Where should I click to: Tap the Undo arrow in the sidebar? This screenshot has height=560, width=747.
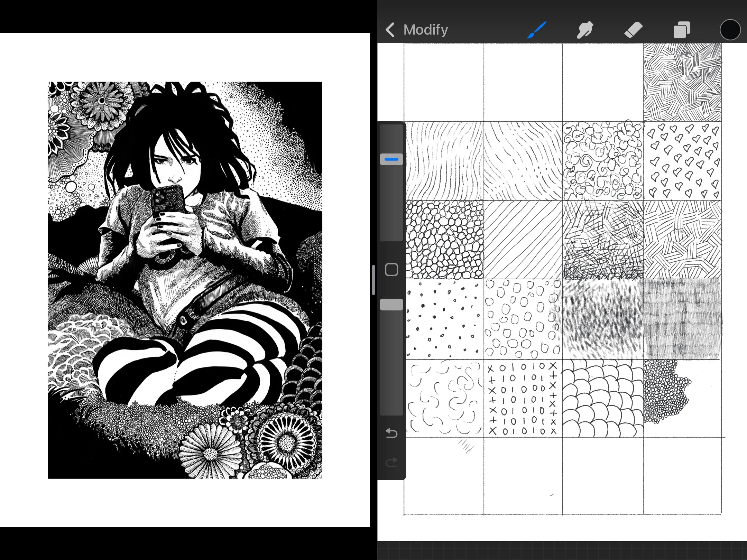click(x=391, y=433)
